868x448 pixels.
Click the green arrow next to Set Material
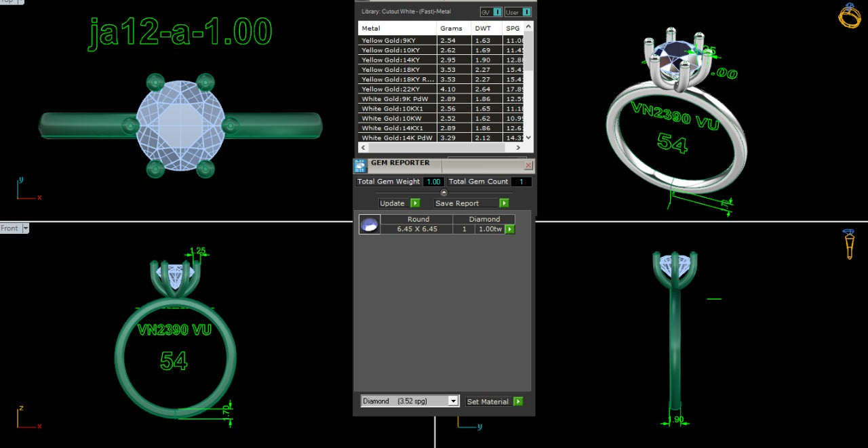coord(518,401)
